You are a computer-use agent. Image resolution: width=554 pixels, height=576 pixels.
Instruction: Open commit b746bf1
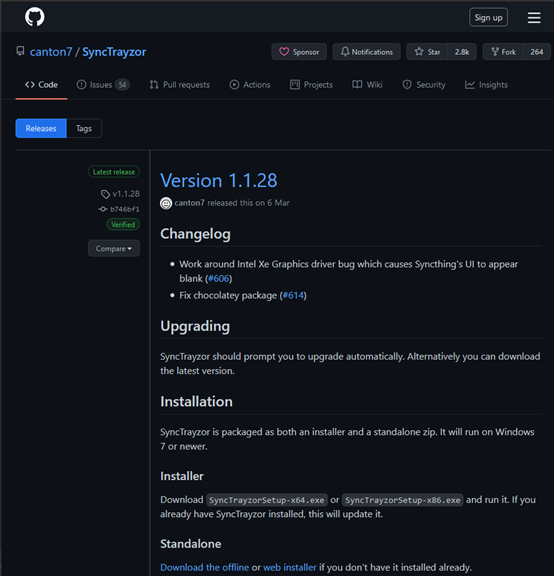(x=125, y=209)
